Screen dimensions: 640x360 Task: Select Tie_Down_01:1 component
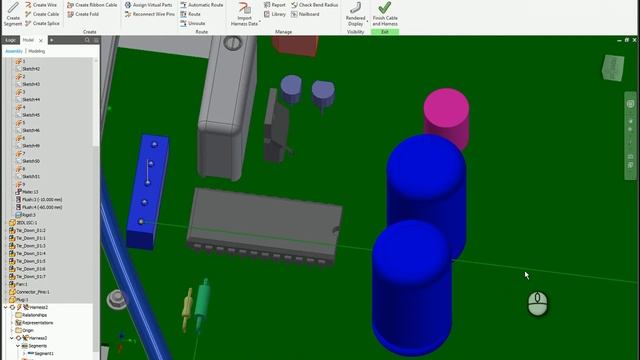[31, 238]
